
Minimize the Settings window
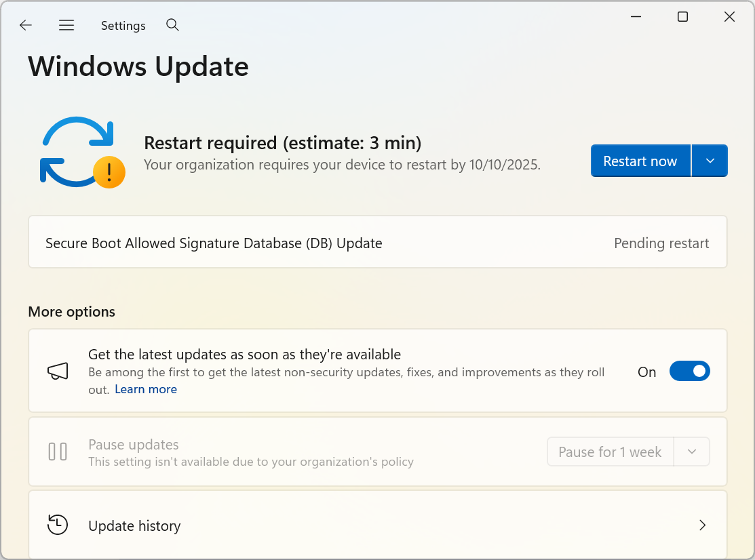tap(636, 17)
